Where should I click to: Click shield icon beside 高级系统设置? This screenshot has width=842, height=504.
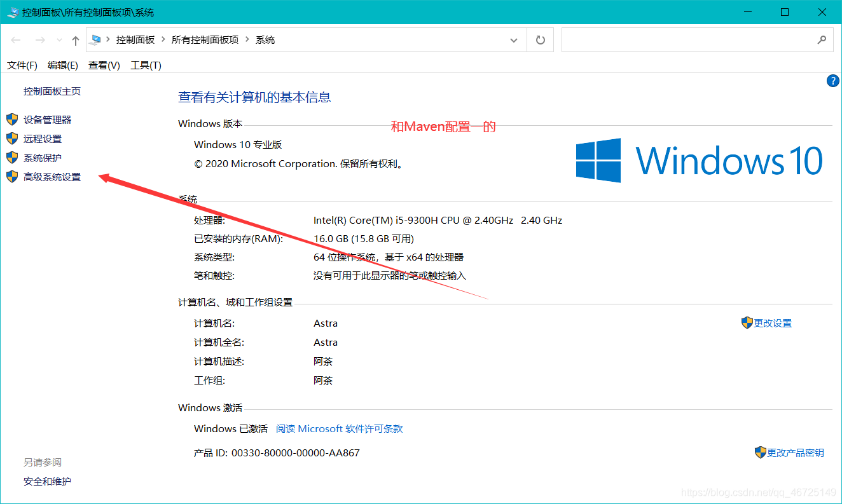tap(12, 176)
